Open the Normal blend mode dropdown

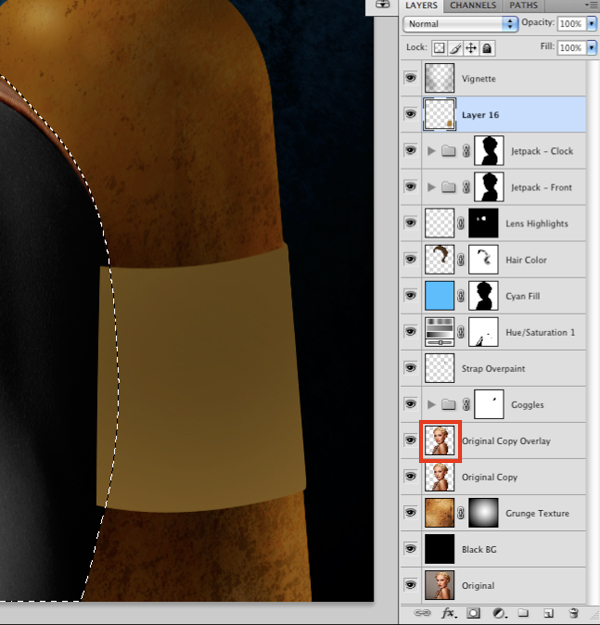(460, 24)
